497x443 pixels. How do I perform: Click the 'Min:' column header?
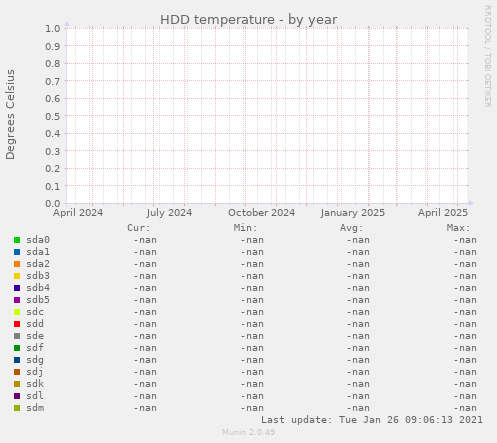tap(245, 228)
